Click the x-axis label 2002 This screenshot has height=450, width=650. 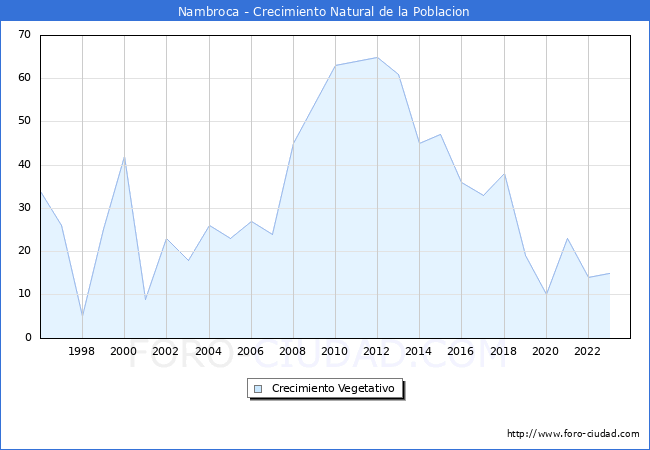click(165, 351)
